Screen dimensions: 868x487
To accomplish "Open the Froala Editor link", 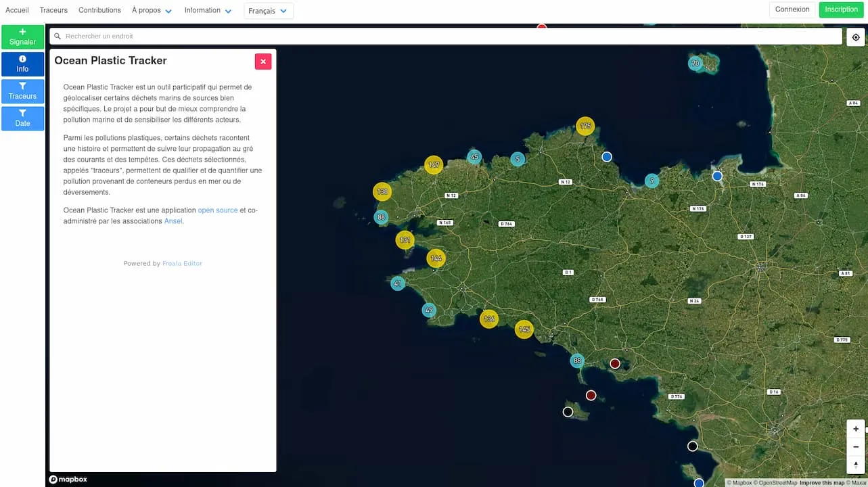I will click(182, 264).
